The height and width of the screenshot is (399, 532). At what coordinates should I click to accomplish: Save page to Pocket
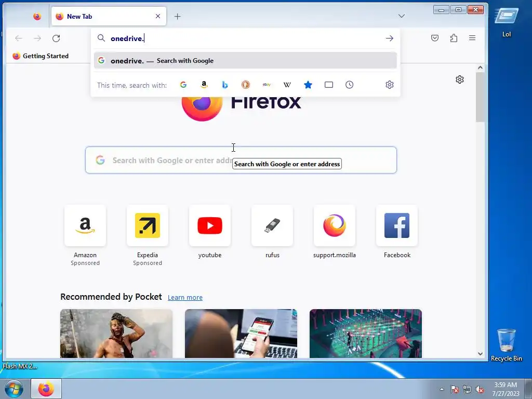435,38
